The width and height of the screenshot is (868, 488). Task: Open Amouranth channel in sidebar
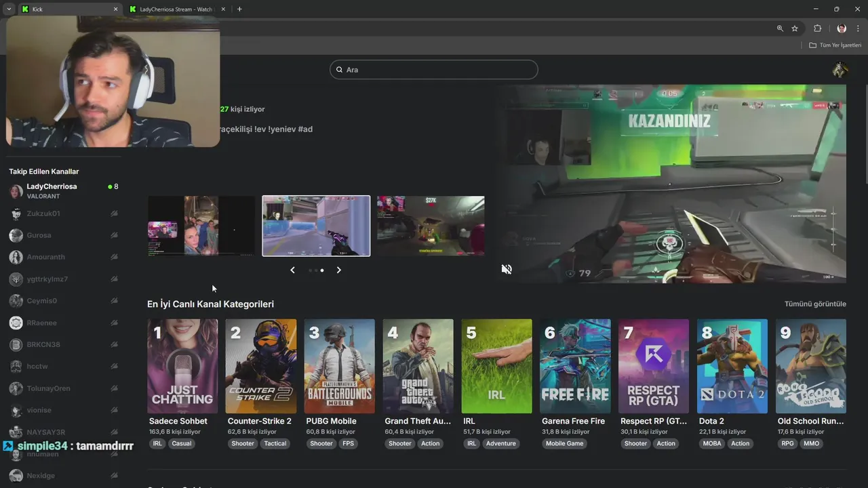64,257
